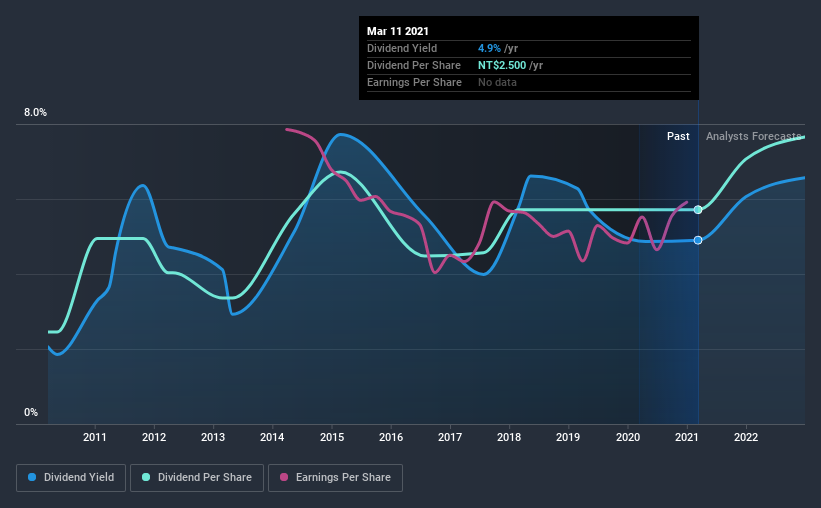
Task: Click the blue Dividend Yield data point marker
Action: point(698,240)
